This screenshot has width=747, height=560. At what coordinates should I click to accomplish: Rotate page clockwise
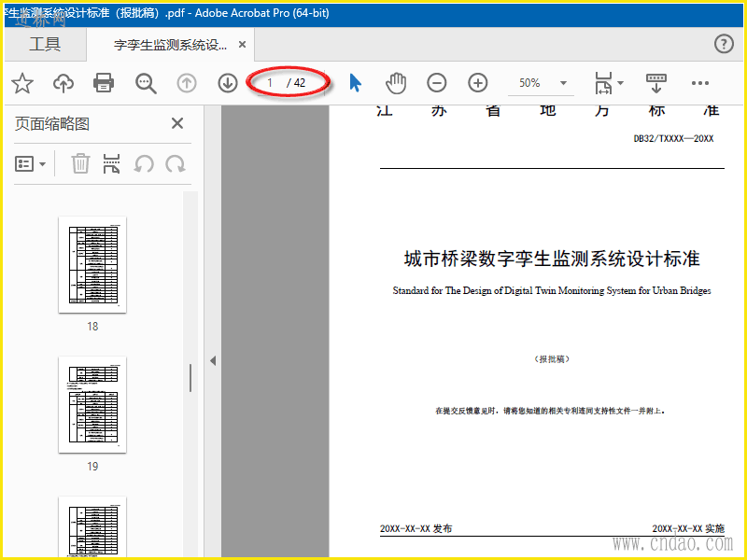[176, 164]
